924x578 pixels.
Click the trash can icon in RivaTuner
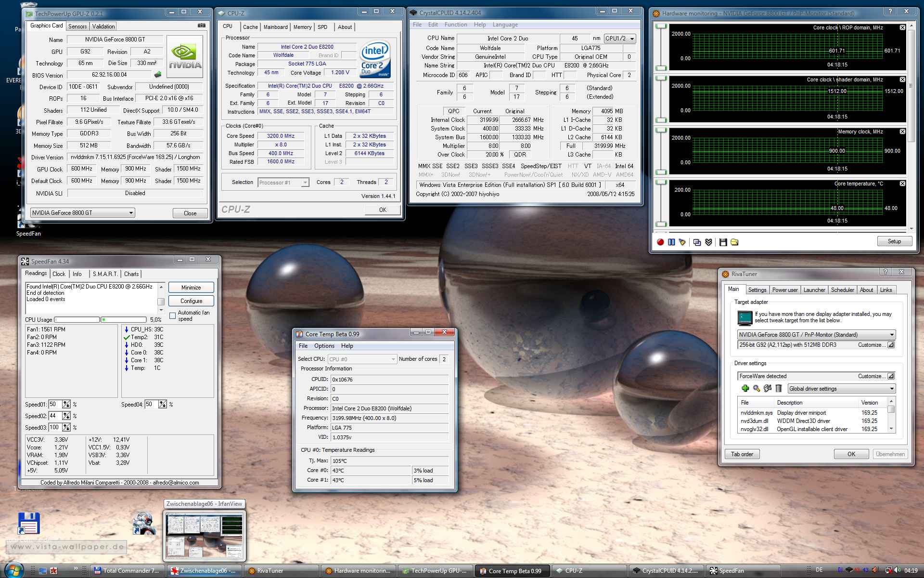(779, 389)
